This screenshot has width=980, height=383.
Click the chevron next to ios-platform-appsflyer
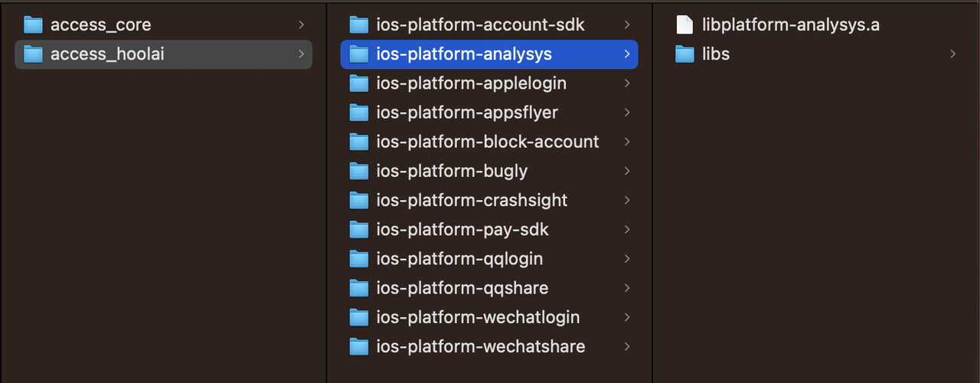[x=627, y=113]
